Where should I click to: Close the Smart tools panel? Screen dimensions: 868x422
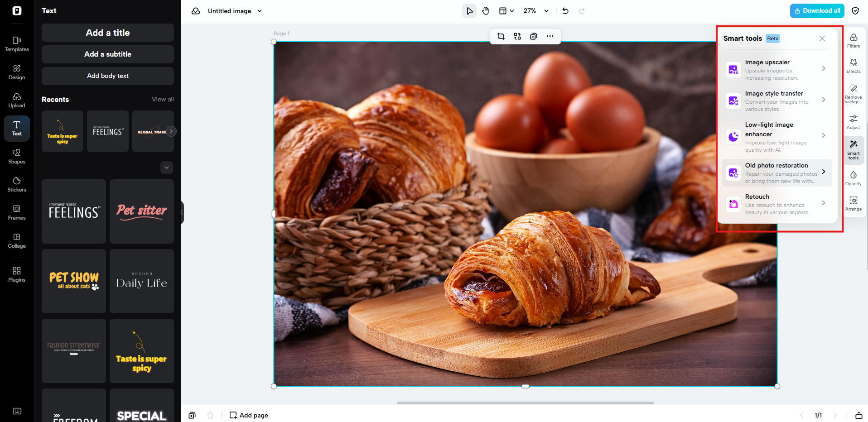pyautogui.click(x=822, y=38)
